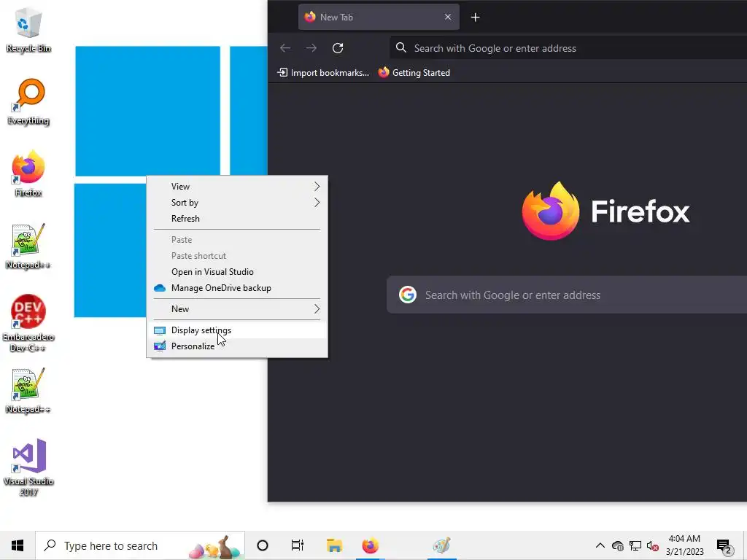Open the Getting Started bookmark

414,73
